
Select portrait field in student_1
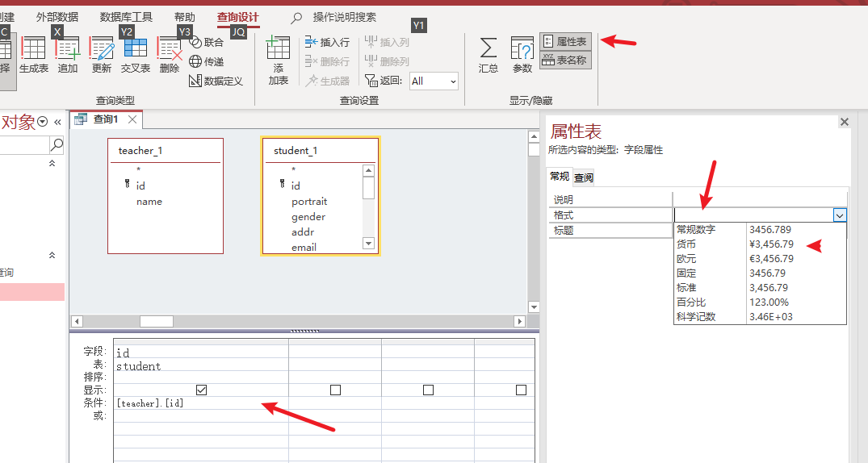[x=309, y=202]
